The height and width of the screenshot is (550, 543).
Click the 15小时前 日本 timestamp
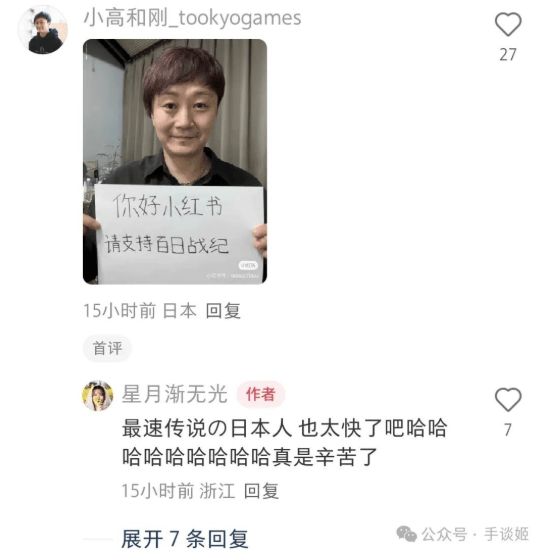pos(140,311)
